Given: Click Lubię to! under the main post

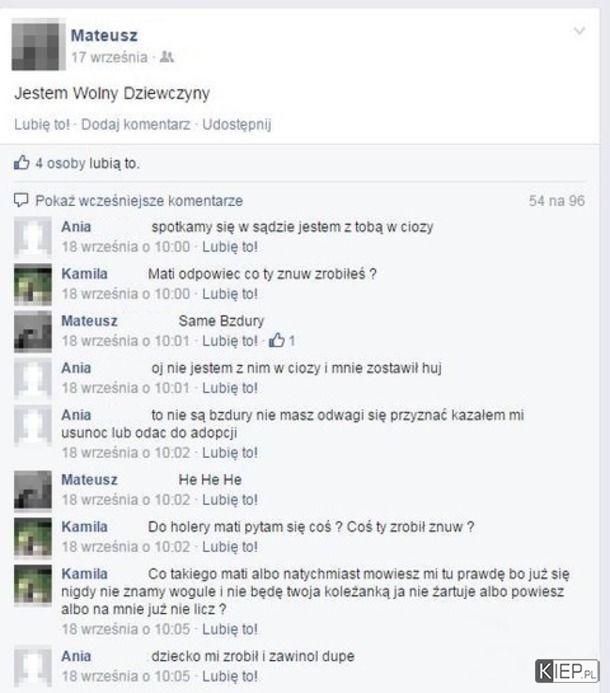Looking at the screenshot, I should point(42,124).
